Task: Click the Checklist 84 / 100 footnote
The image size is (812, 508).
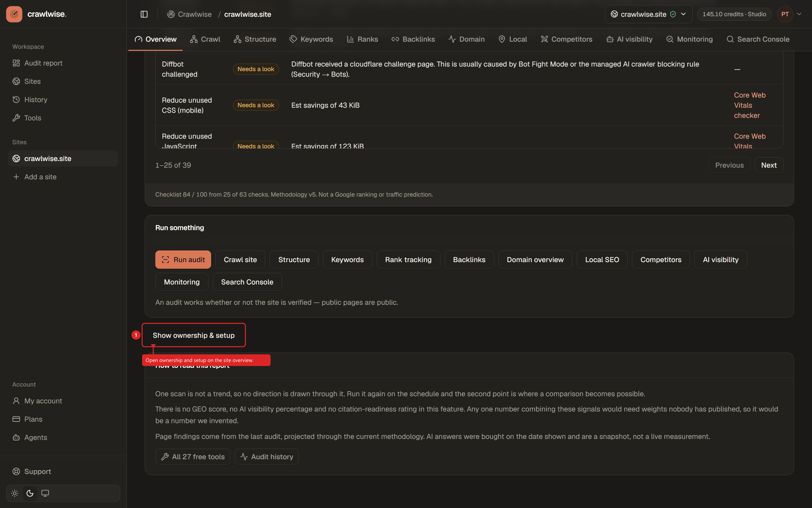Action: click(x=294, y=195)
